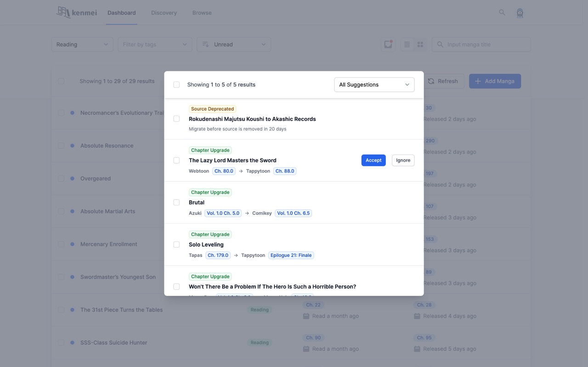
Task: Open the suggestions notification icon
Action: click(388, 45)
